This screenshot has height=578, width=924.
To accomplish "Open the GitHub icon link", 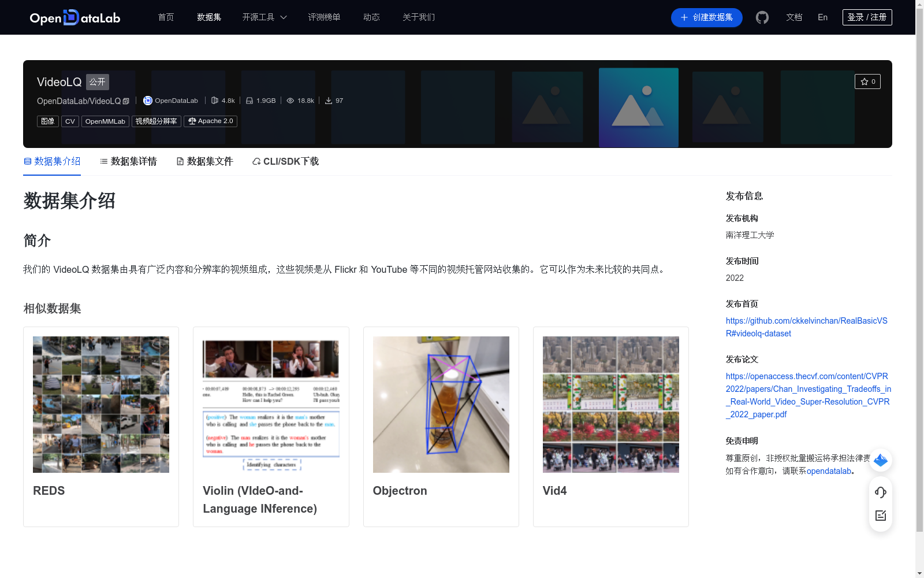I will [x=762, y=17].
